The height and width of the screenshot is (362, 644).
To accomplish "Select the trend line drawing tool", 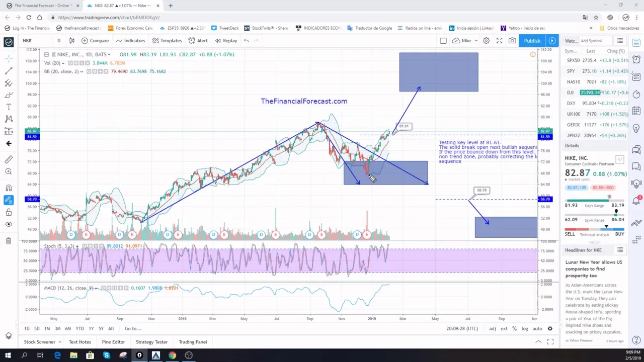I will point(9,71).
